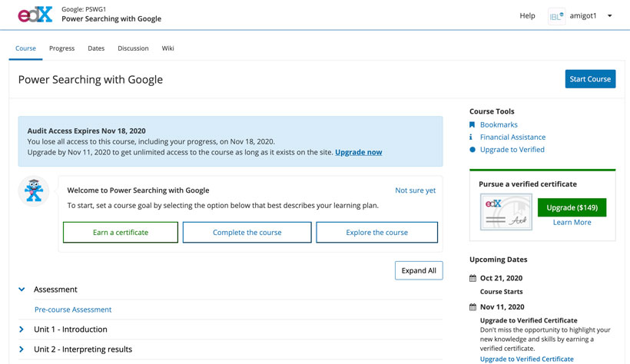Screen dimensions: 630x364
Task: Open the Progress tab
Action: 62,48
